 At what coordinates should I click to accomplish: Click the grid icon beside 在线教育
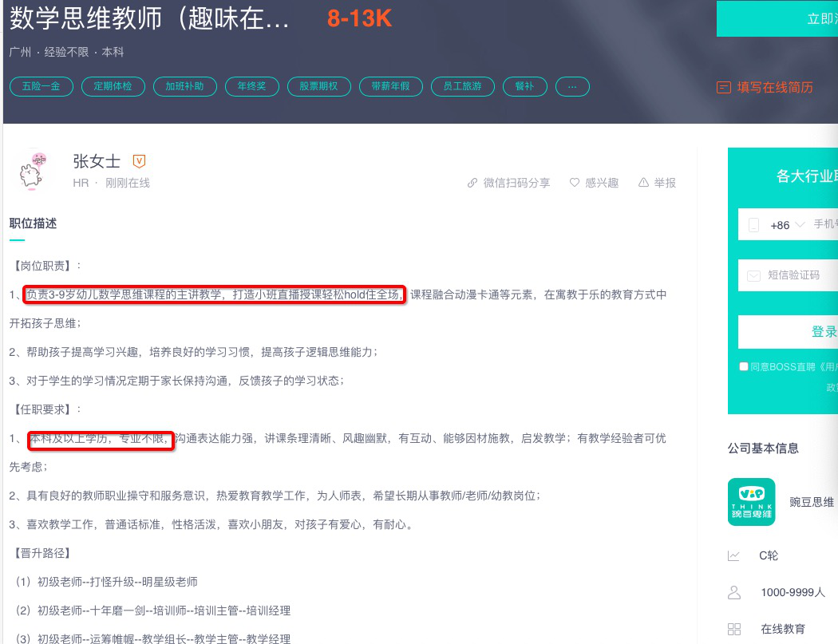pyautogui.click(x=735, y=628)
